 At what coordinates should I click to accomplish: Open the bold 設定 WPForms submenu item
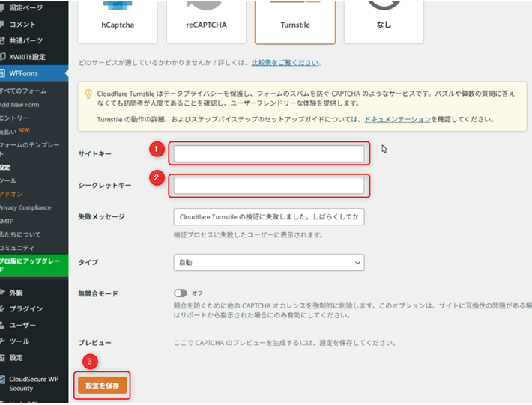coord(5,168)
